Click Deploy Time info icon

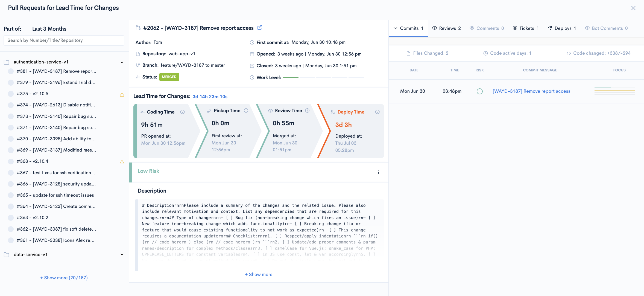click(377, 112)
